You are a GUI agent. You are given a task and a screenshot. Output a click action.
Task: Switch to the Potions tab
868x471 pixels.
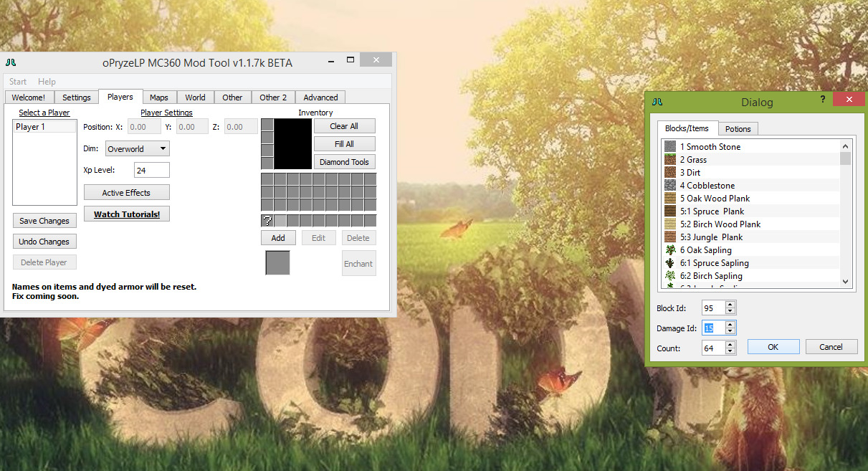(738, 129)
